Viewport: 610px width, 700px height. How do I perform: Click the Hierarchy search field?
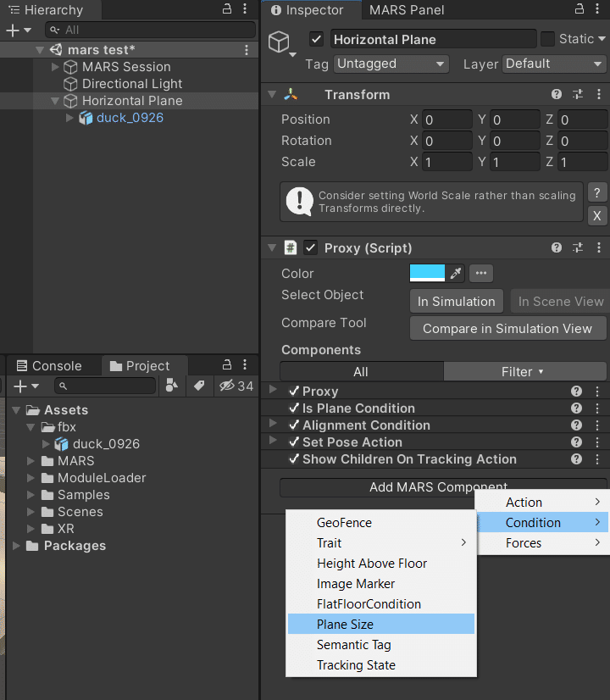tap(150, 30)
